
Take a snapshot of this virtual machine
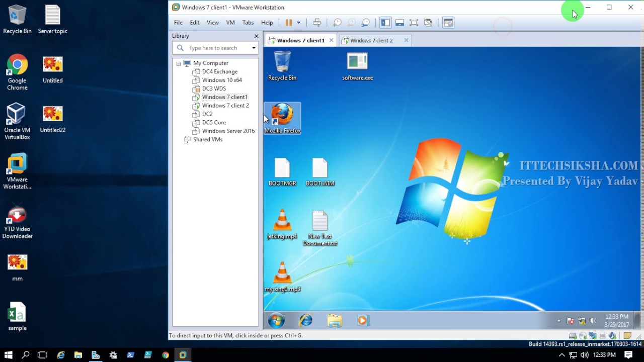point(337,23)
